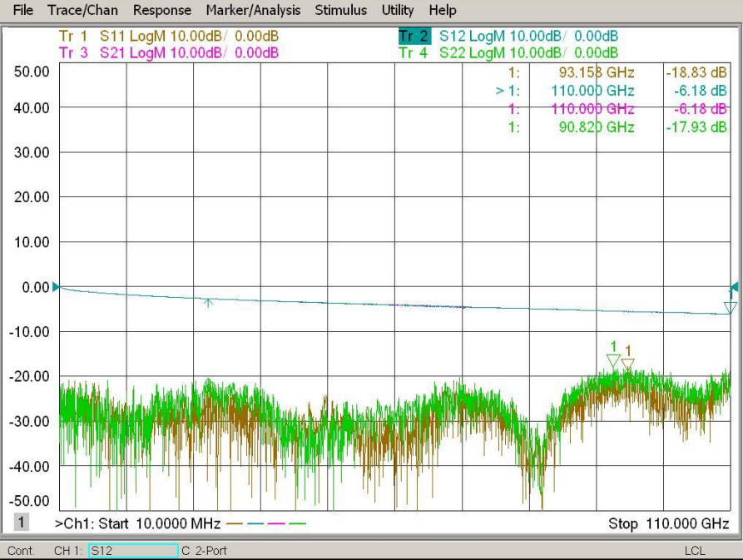
Task: Click the Stop 110.000 GHz frequency label
Action: [x=668, y=523]
